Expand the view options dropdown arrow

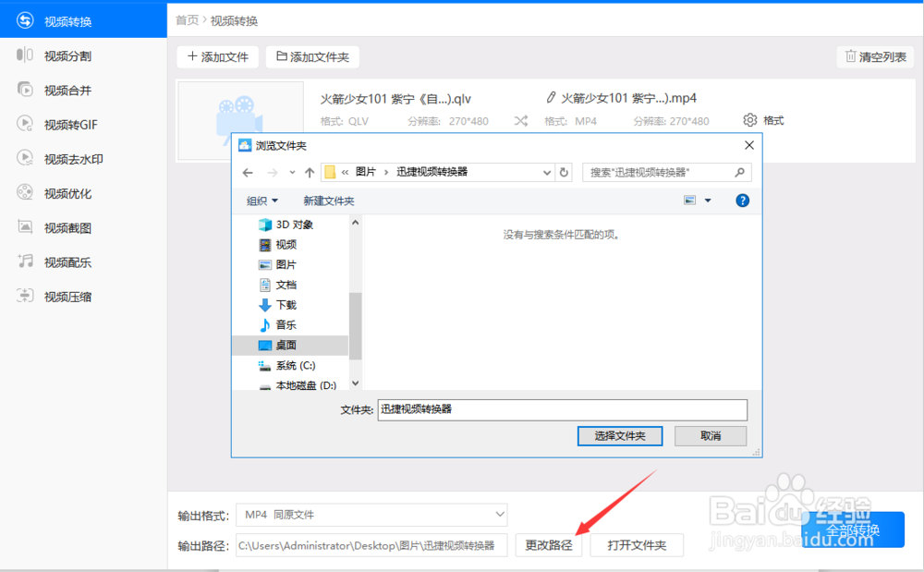coord(708,201)
